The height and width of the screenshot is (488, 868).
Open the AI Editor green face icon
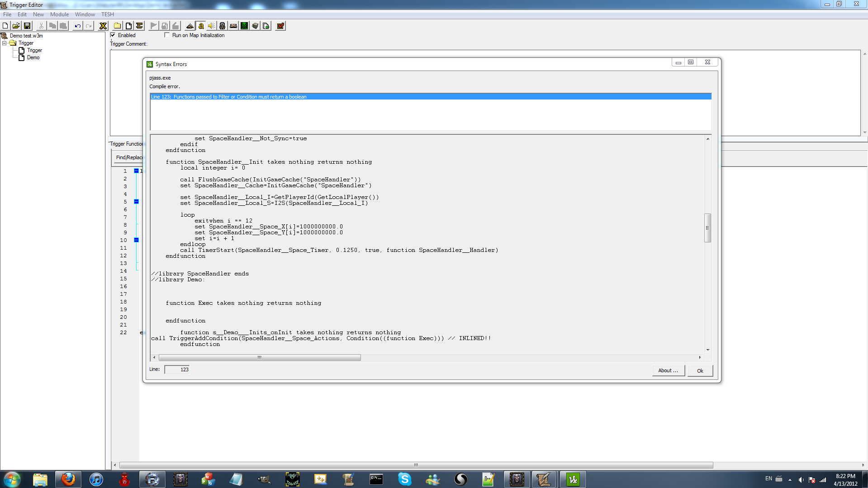pyautogui.click(x=244, y=26)
